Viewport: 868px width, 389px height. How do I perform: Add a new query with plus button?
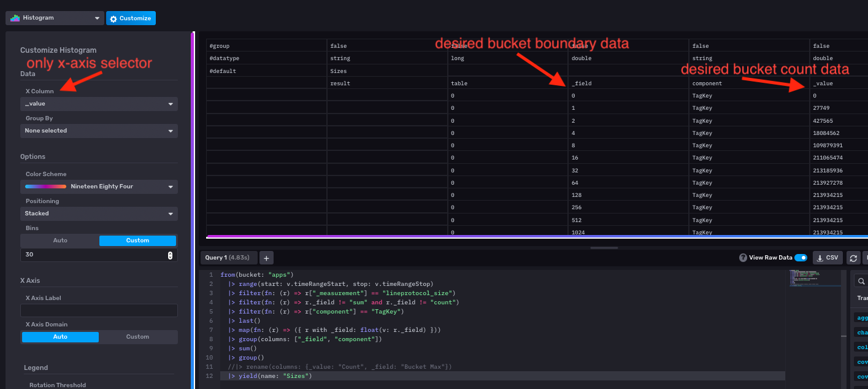click(x=266, y=258)
